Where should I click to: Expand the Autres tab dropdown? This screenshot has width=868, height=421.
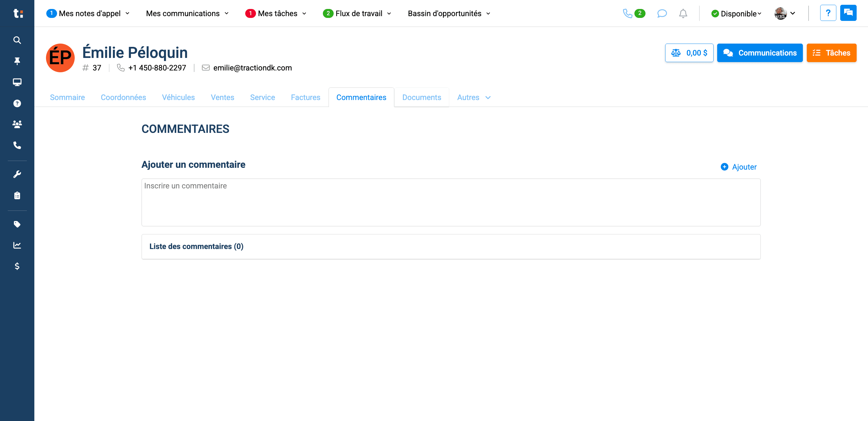pos(474,97)
